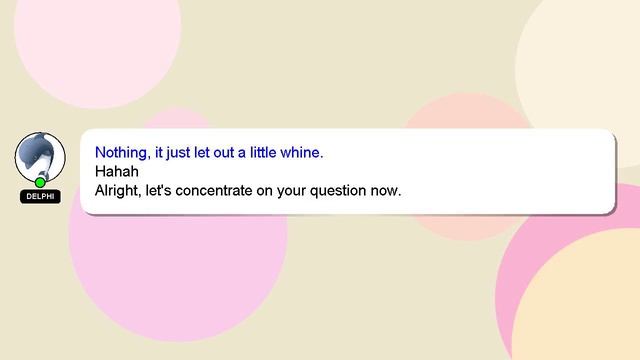Click the dolphin's head inside the avatar circle
This screenshot has height=360, width=640.
(36, 148)
